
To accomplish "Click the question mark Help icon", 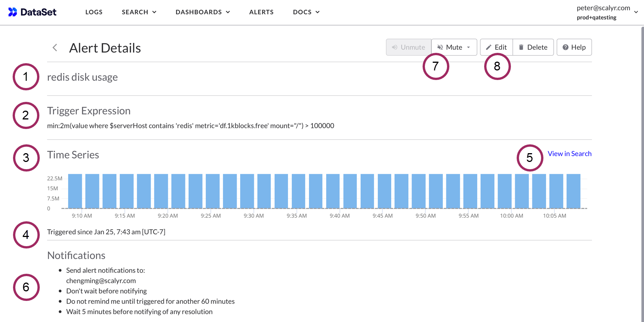I will [565, 47].
